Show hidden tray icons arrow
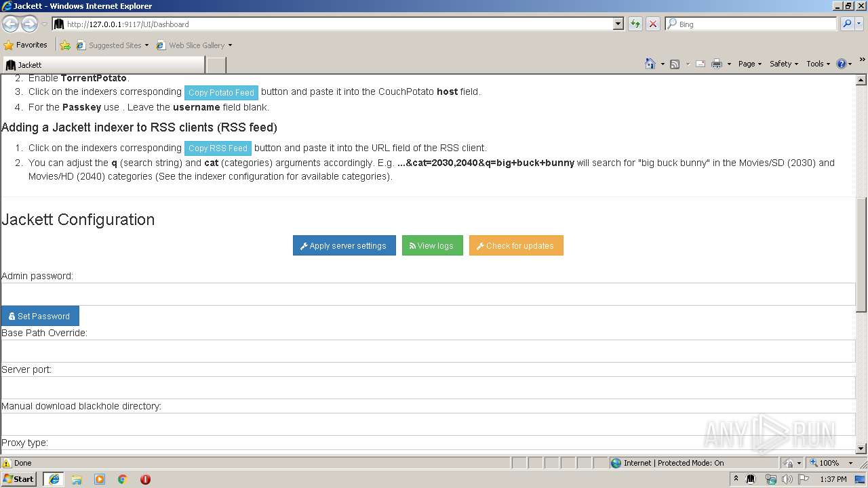Screen dimensions: 868x488 (x=736, y=479)
